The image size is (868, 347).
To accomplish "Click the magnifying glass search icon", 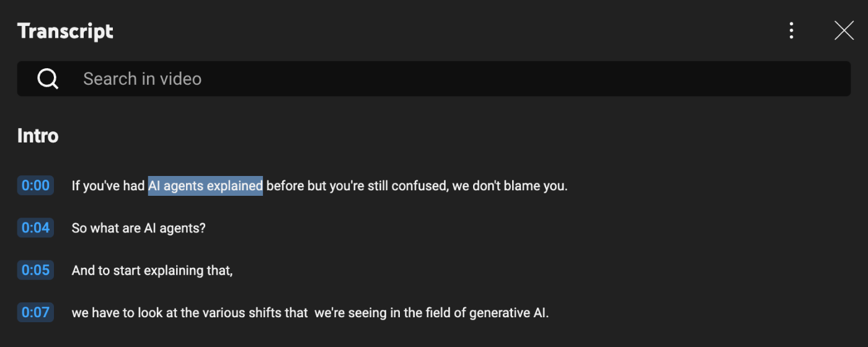I will click(48, 79).
